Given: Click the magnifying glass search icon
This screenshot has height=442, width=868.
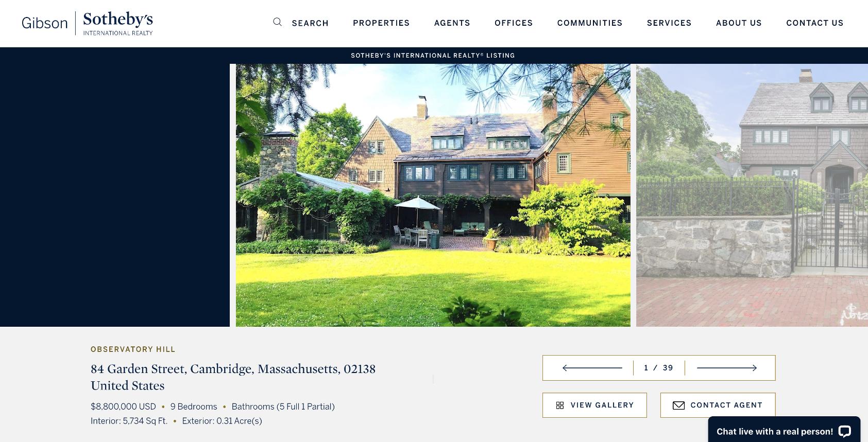Looking at the screenshot, I should 277,22.
